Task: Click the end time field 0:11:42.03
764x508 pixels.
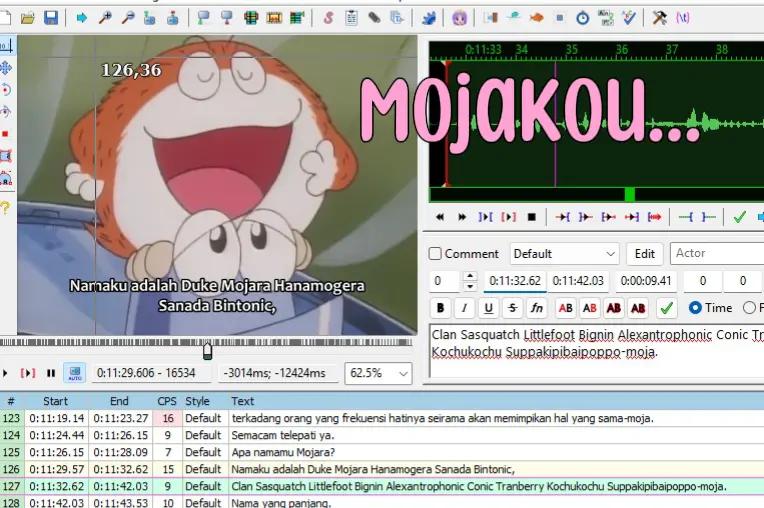Action: 578,281
